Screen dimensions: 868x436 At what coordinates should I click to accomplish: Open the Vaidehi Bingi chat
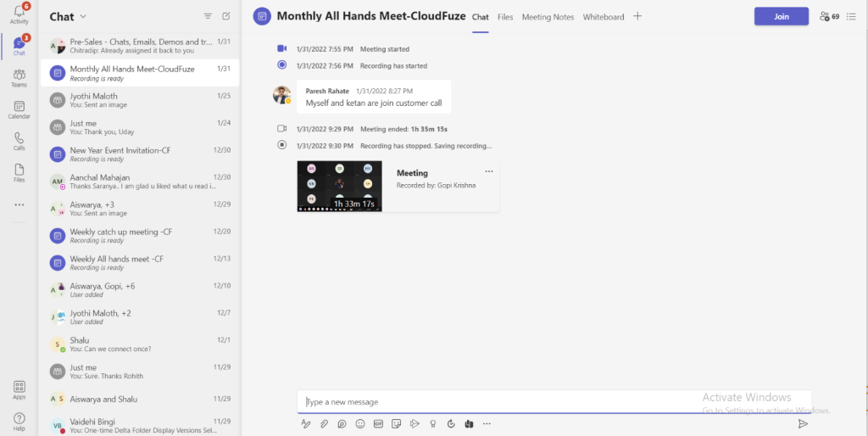140,426
